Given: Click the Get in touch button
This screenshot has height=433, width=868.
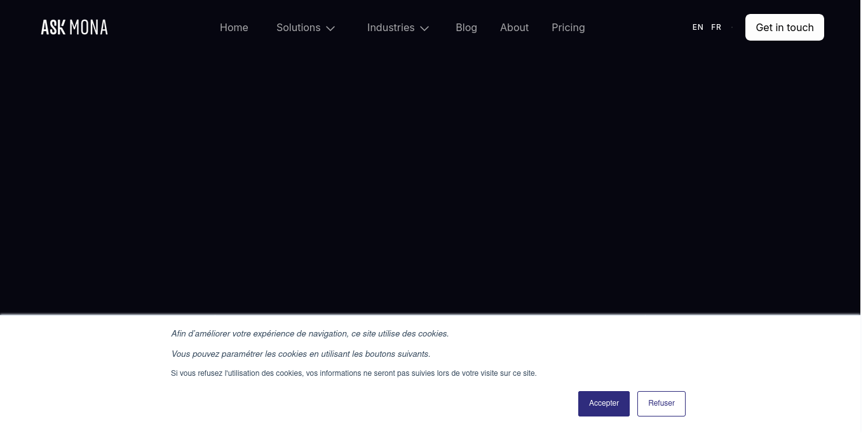Looking at the screenshot, I should tap(784, 27).
